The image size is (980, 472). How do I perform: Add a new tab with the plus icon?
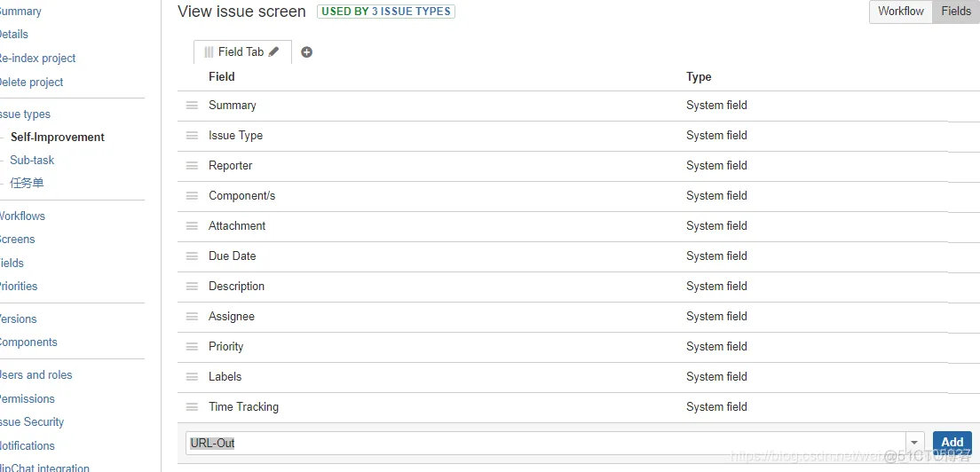(x=306, y=52)
